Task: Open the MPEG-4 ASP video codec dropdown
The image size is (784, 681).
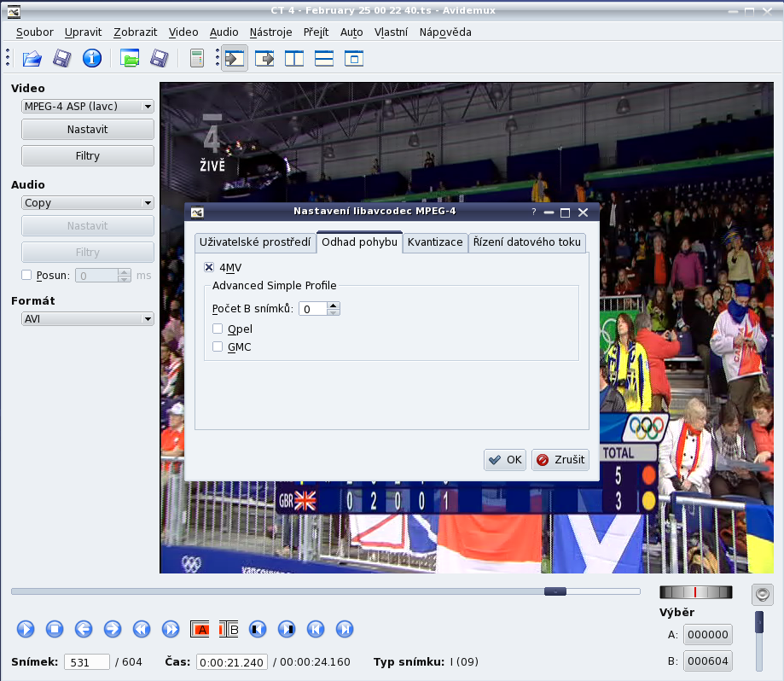Action: [x=87, y=107]
